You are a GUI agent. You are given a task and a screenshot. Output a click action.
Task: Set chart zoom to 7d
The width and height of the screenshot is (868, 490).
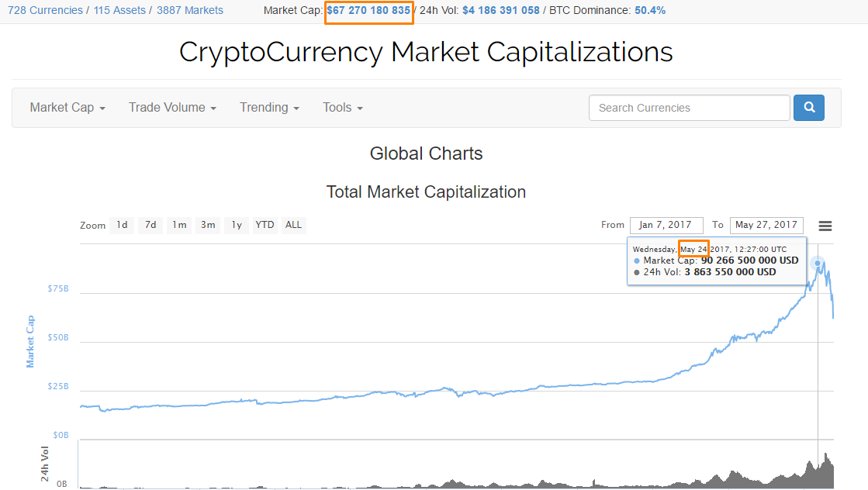pyautogui.click(x=150, y=225)
